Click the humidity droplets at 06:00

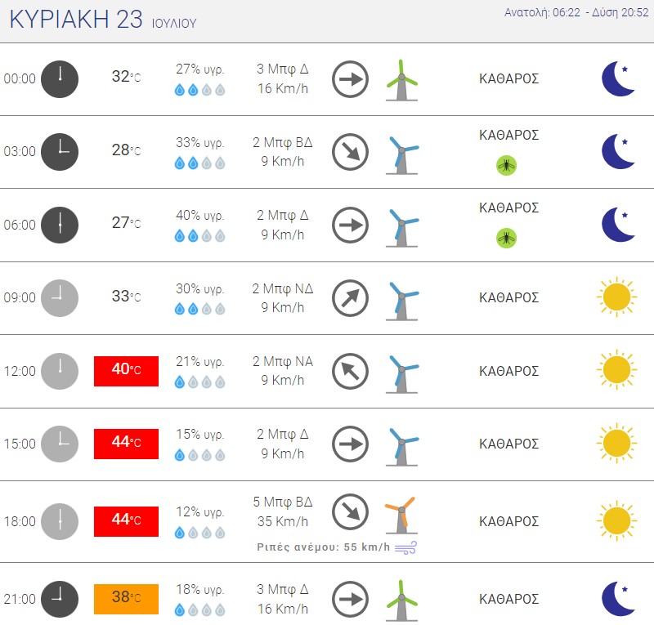coord(199,235)
